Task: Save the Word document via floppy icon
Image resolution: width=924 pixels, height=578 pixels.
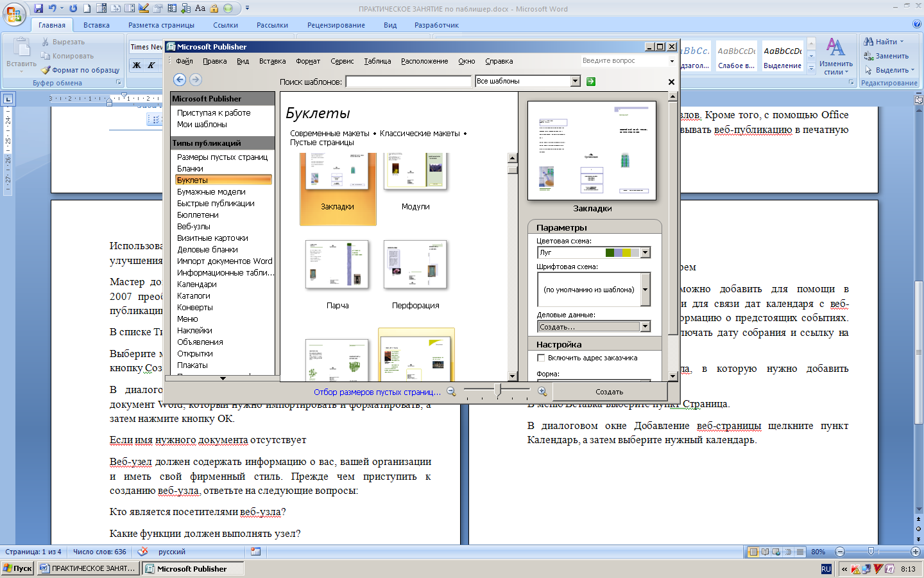Action: click(38, 8)
